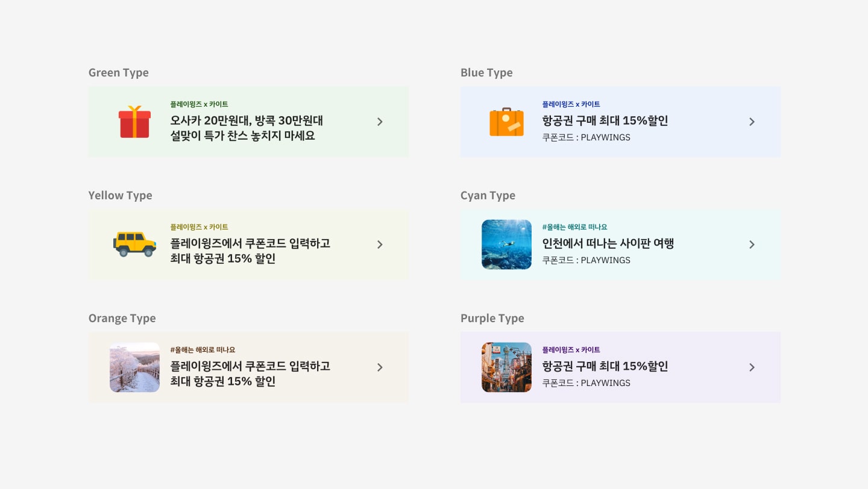868x489 pixels.
Task: Click the red gift icon on the Green banner
Action: click(134, 121)
